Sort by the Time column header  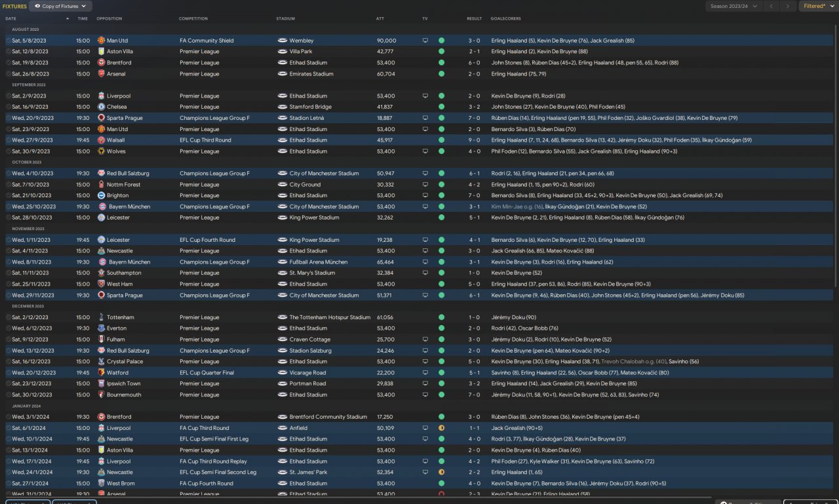tap(83, 18)
